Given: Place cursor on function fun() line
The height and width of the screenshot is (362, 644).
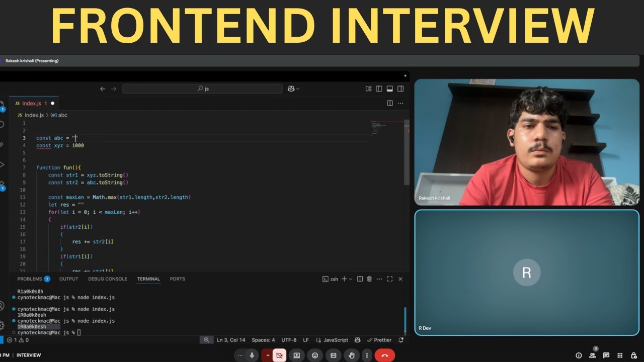Looking at the screenshot, I should coord(58,167).
